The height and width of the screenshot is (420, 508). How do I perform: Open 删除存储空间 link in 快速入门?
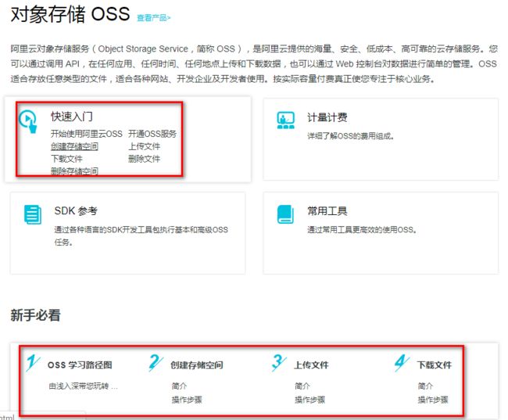(x=74, y=171)
